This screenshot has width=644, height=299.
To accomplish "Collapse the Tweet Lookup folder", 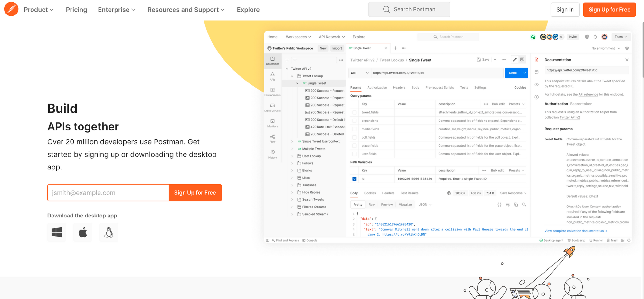I will pos(292,76).
